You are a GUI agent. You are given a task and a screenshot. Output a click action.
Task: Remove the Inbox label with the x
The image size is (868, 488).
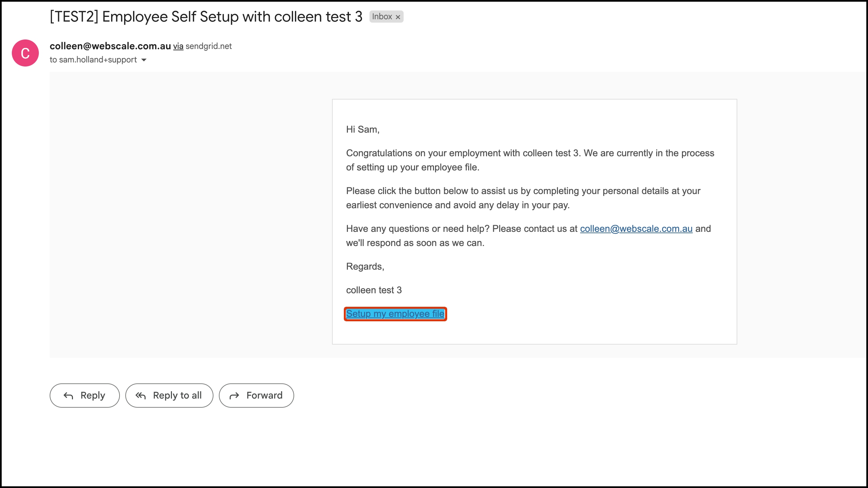[x=398, y=17]
